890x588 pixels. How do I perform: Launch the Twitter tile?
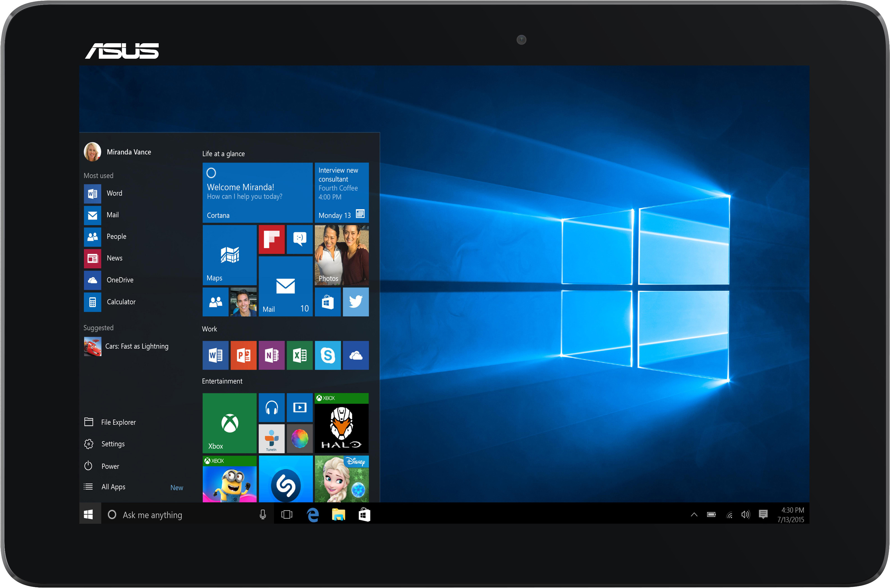pos(355,302)
